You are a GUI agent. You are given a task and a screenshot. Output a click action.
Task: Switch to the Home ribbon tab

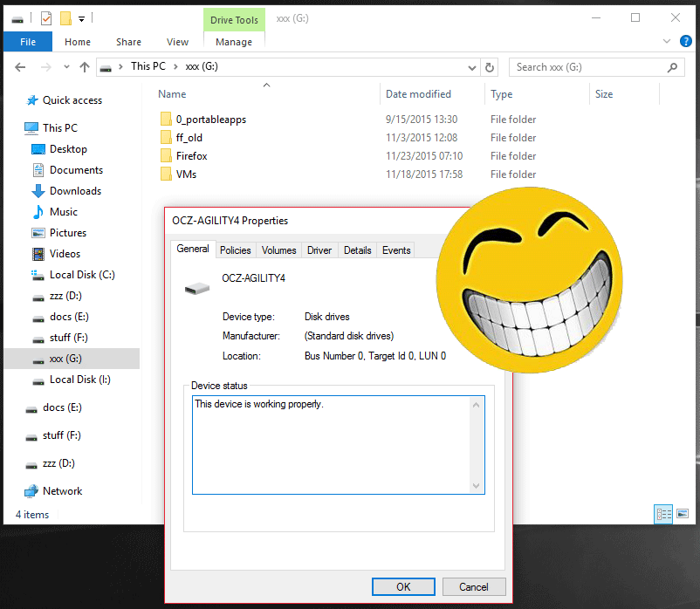tap(77, 42)
